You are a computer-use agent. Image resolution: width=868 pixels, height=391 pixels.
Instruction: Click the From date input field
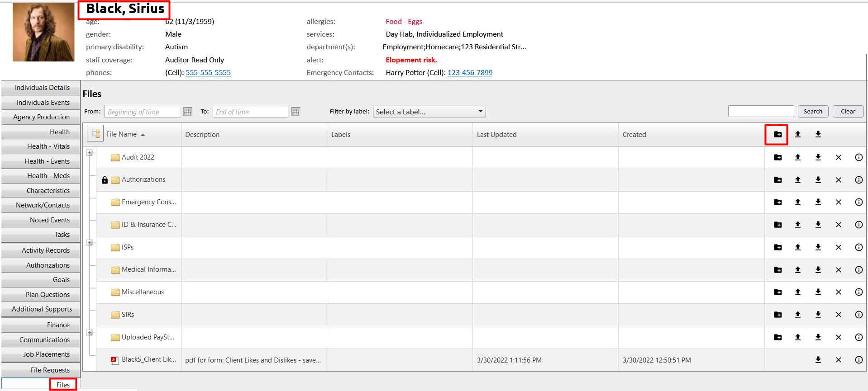[x=142, y=112]
